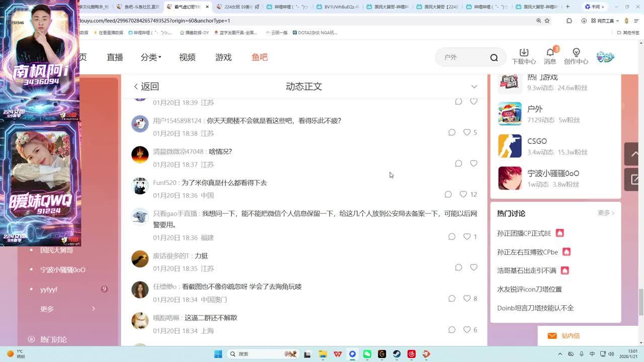The image size is (644, 362).
Task: Click the scroll-to-top arrow button on right edge
Action: (632, 154)
